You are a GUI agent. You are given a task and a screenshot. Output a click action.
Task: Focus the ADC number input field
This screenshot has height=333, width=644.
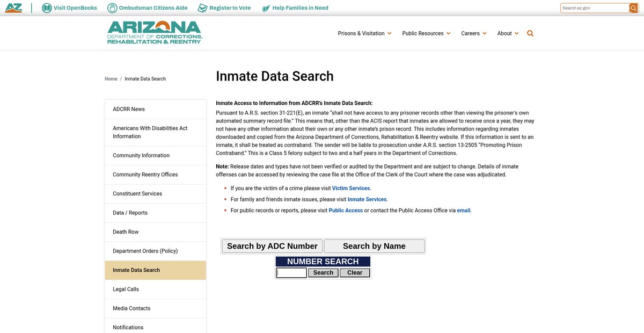pos(291,273)
